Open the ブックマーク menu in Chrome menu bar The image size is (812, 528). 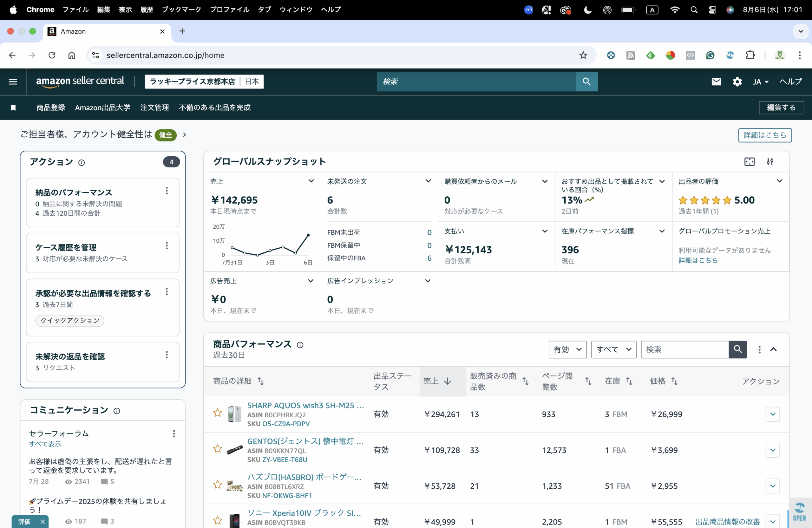pyautogui.click(x=181, y=10)
